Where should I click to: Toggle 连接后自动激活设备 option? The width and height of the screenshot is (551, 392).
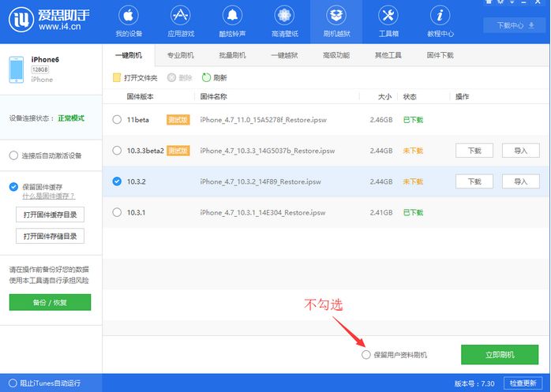(13, 155)
